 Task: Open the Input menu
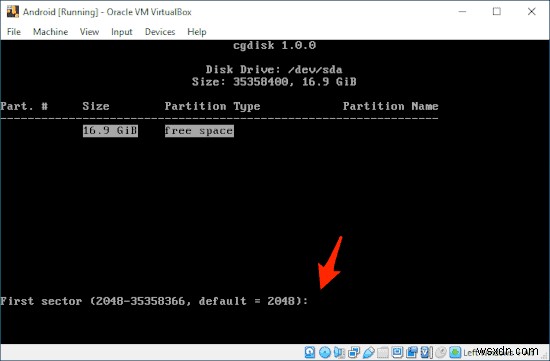[x=122, y=32]
